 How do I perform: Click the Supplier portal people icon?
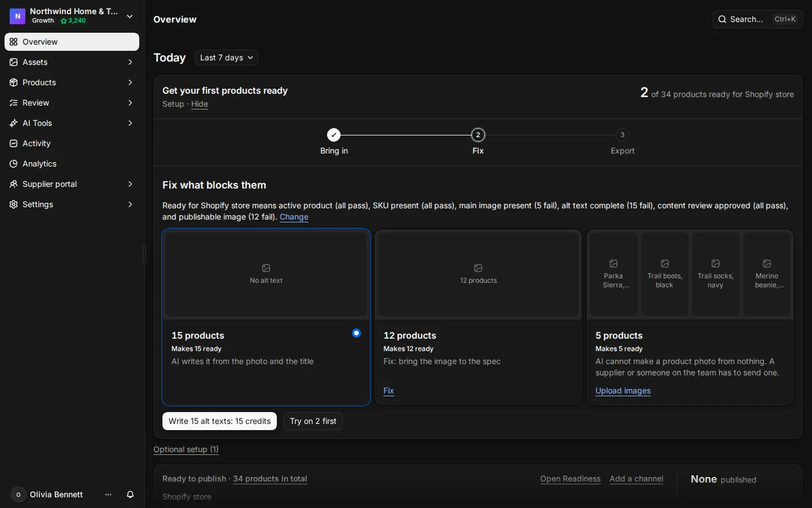coord(14,184)
